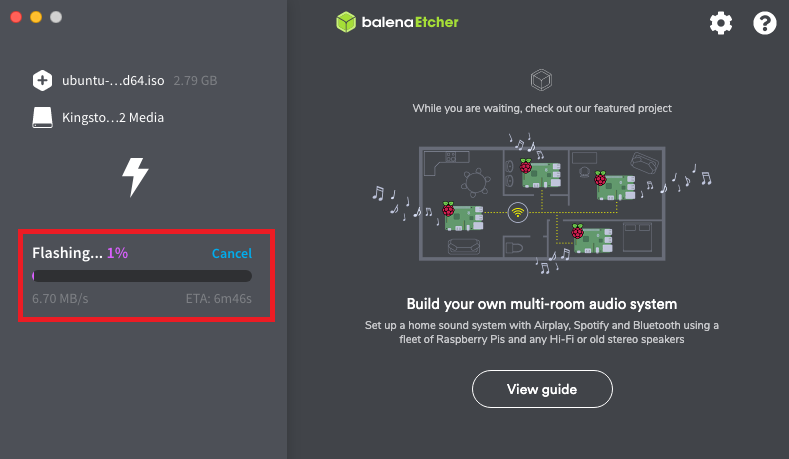
Task: Click the 1% flashing percentage text
Action: pos(117,253)
